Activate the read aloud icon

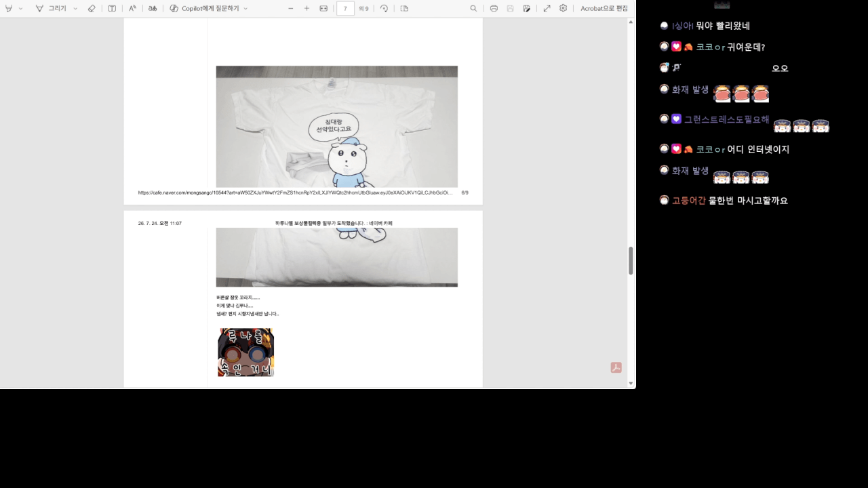pyautogui.click(x=133, y=8)
